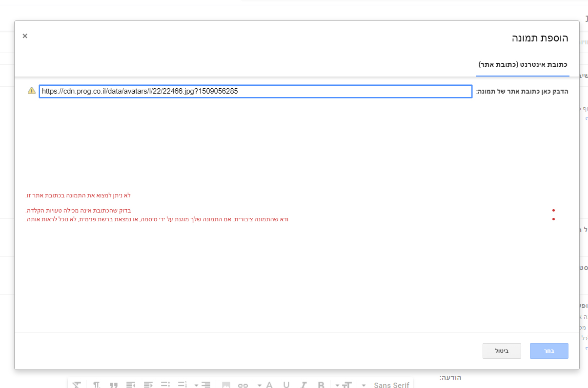
Task: Click the quote icon in compose toolbar
Action: [114, 385]
